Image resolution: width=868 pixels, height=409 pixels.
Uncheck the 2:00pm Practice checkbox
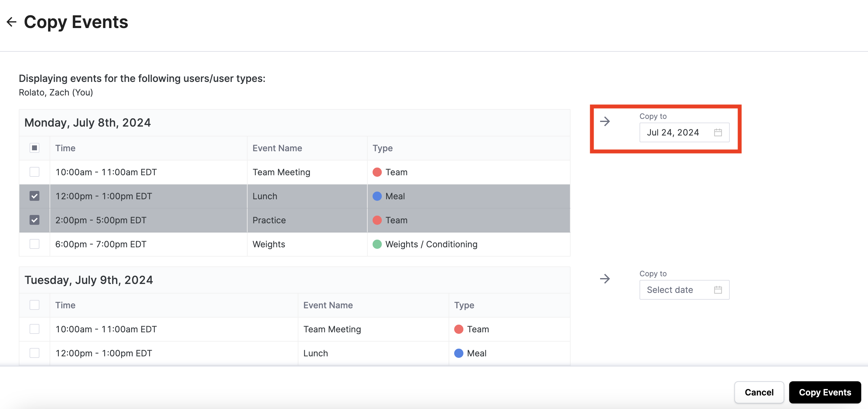[34, 220]
